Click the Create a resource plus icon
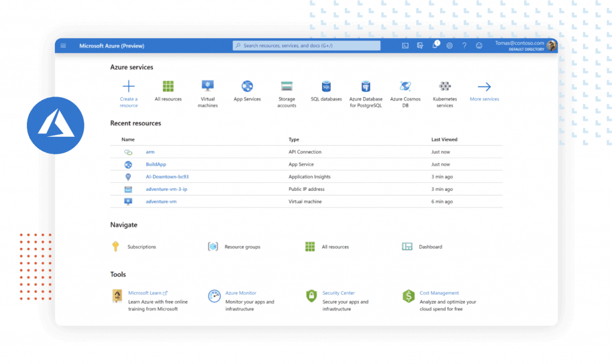 [128, 87]
